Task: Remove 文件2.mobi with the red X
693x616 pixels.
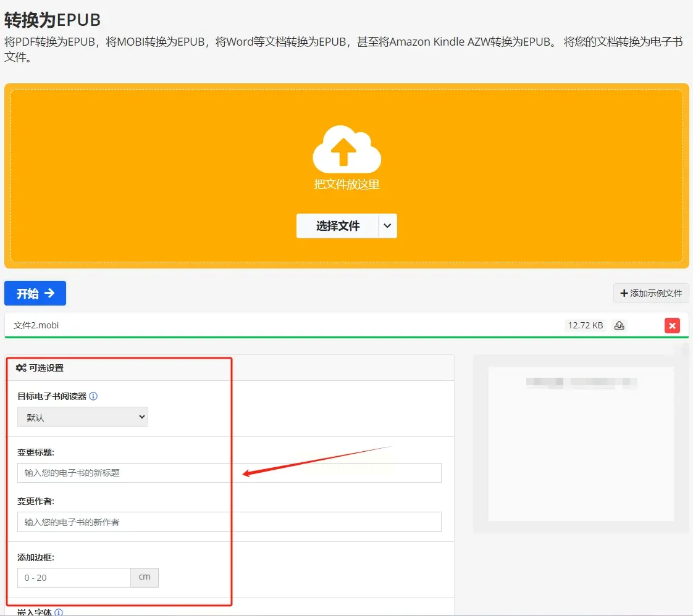Action: (672, 325)
